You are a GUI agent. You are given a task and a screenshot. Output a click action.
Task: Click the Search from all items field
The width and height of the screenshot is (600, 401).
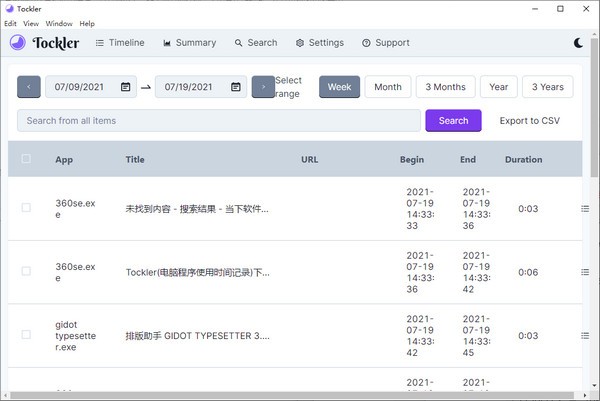tap(218, 121)
